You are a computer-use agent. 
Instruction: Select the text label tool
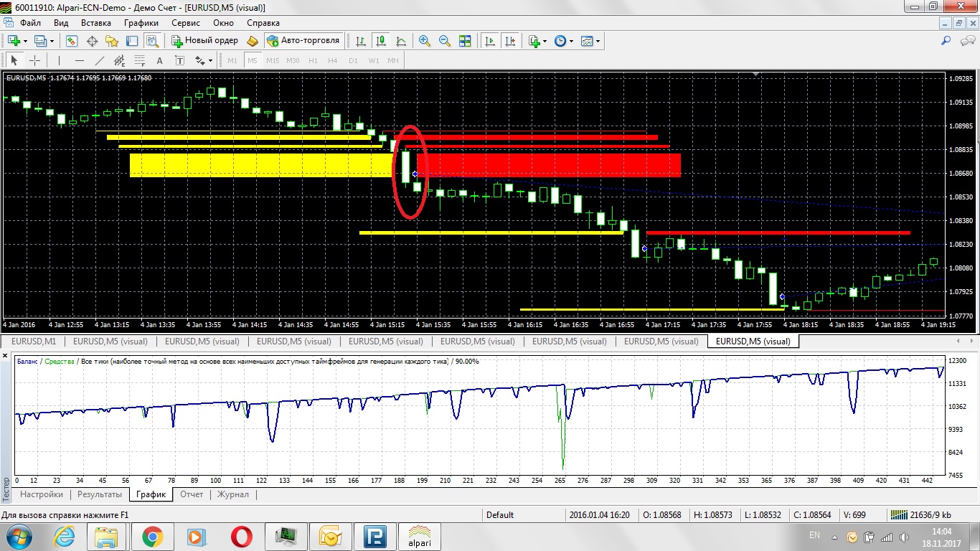tap(179, 61)
